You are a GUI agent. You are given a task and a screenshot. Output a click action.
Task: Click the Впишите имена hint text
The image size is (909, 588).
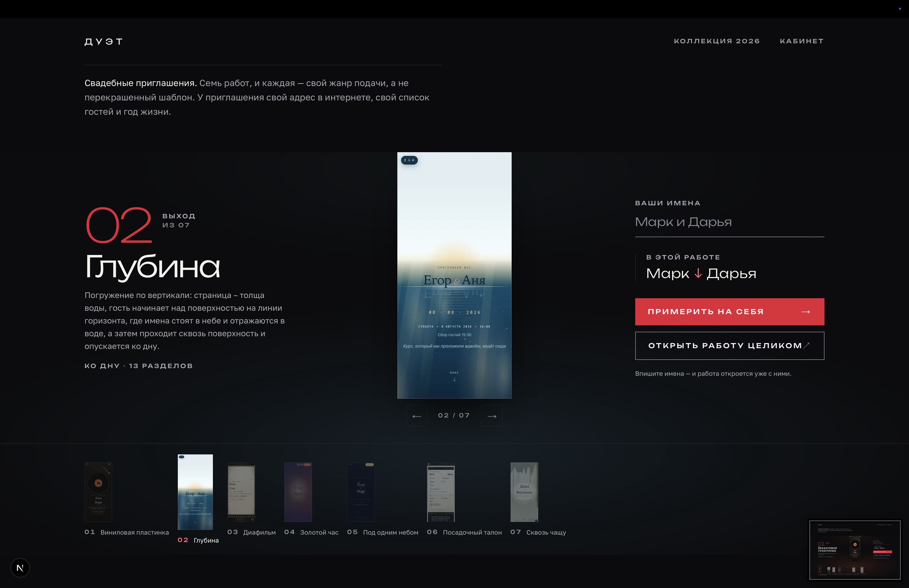point(713,374)
